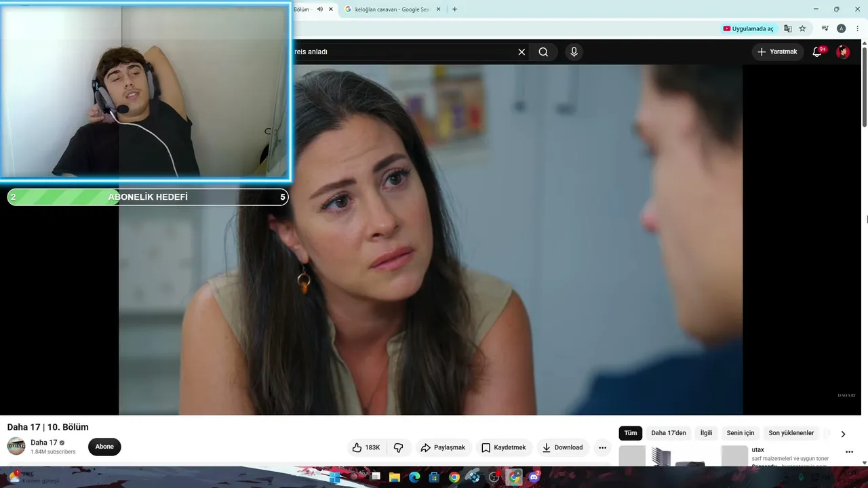Open the translate page icon
The height and width of the screenshot is (488, 868).
click(788, 28)
